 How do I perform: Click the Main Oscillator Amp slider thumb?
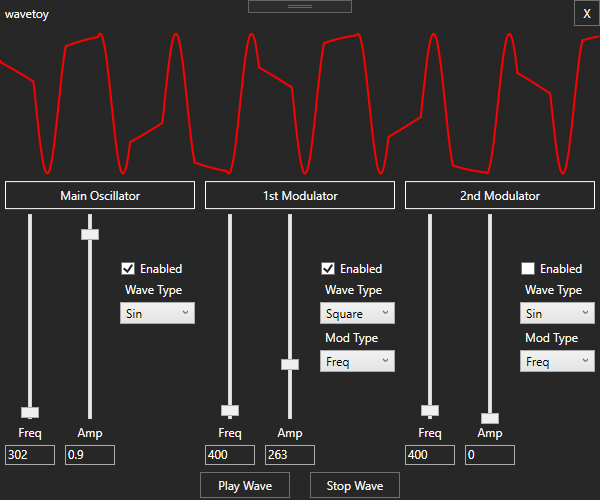[90, 234]
